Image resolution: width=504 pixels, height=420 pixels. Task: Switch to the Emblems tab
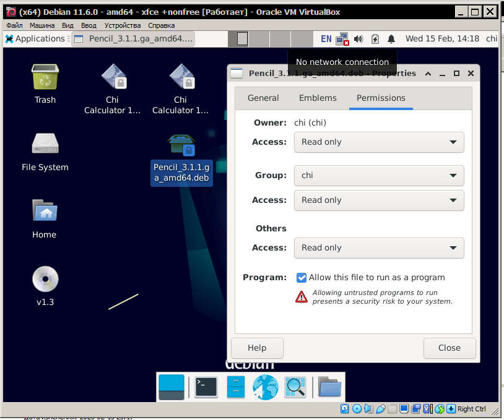point(318,98)
